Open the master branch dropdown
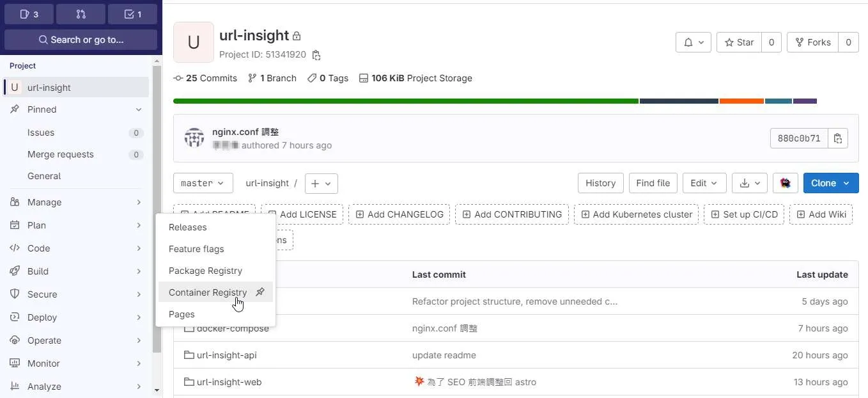The width and height of the screenshot is (868, 398). click(203, 183)
